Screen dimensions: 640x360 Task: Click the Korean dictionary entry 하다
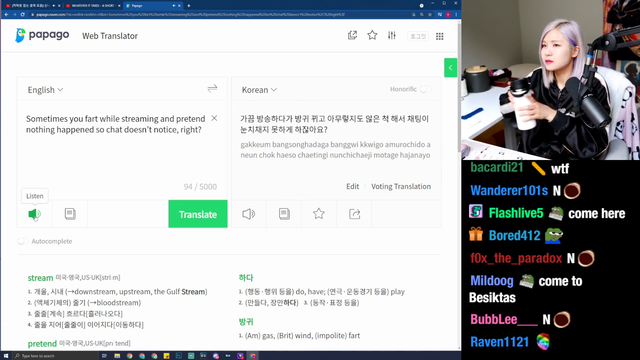246,278
